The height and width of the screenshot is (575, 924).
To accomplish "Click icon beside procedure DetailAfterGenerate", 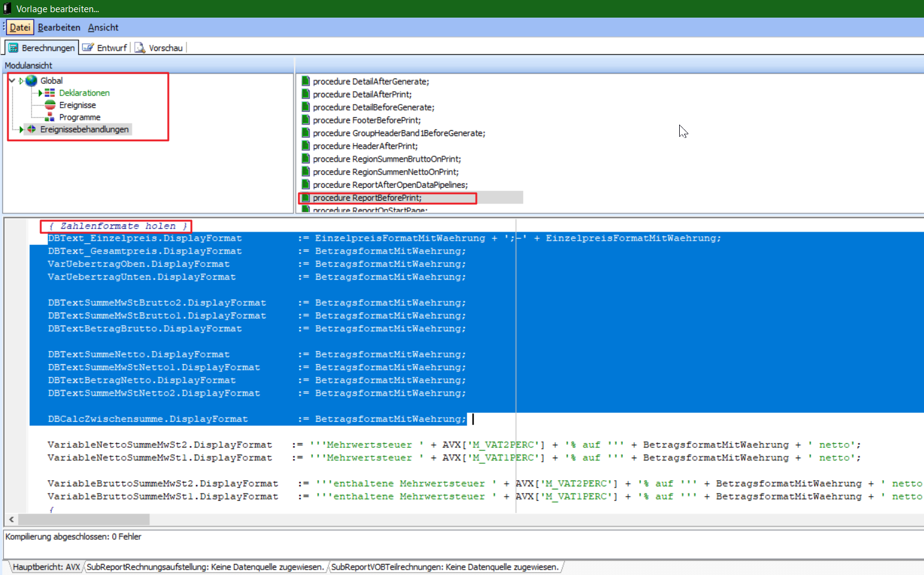I will point(306,81).
